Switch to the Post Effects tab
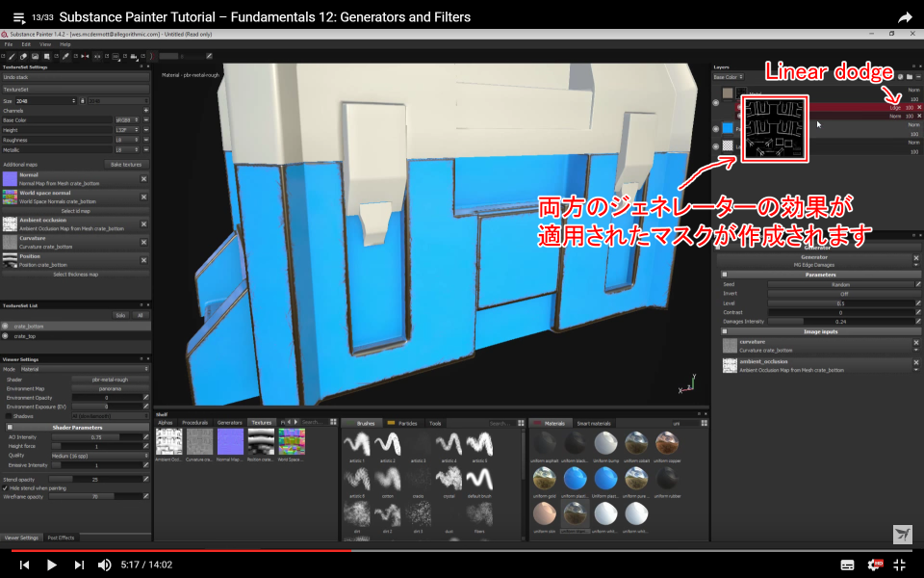Viewport: 924px width, 578px height. pos(61,538)
